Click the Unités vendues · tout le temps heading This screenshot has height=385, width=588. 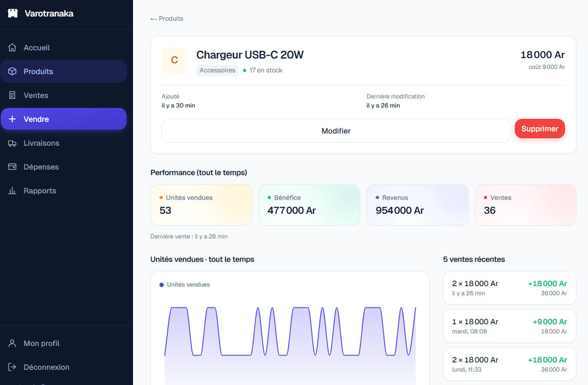click(202, 259)
